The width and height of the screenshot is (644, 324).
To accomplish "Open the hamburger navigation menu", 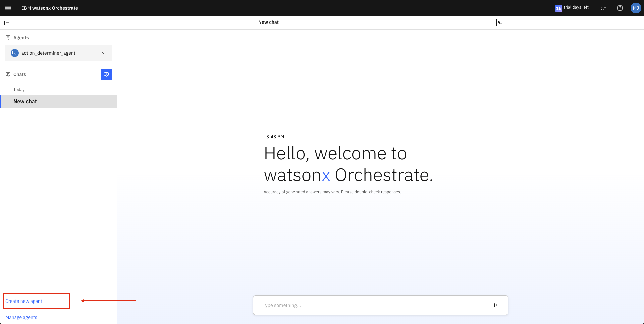I will [8, 8].
